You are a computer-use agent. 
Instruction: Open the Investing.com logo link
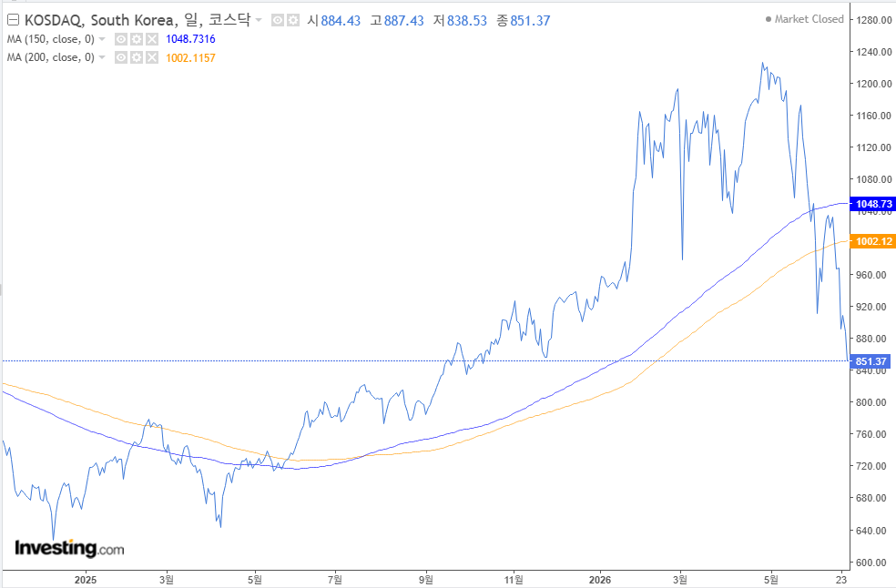(69, 548)
